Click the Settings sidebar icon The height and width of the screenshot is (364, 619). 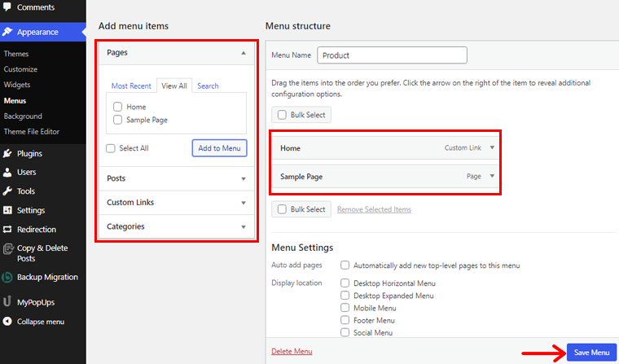tap(7, 210)
